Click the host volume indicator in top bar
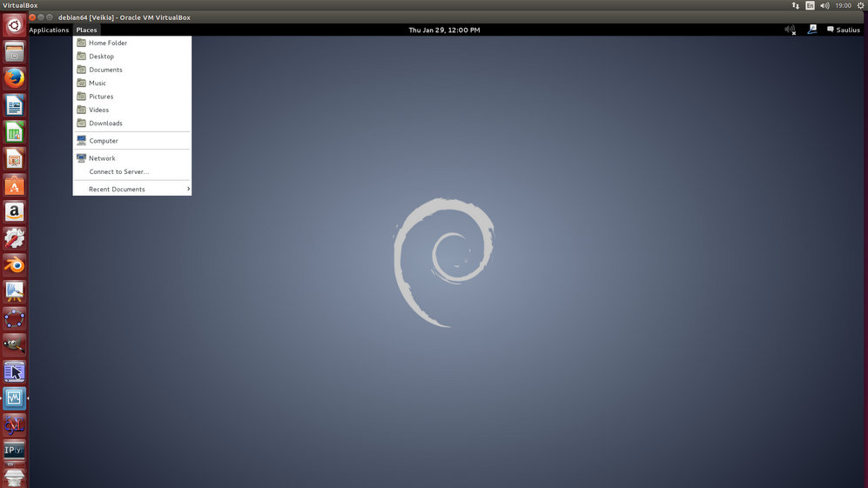This screenshot has height=488, width=868. (x=824, y=5)
